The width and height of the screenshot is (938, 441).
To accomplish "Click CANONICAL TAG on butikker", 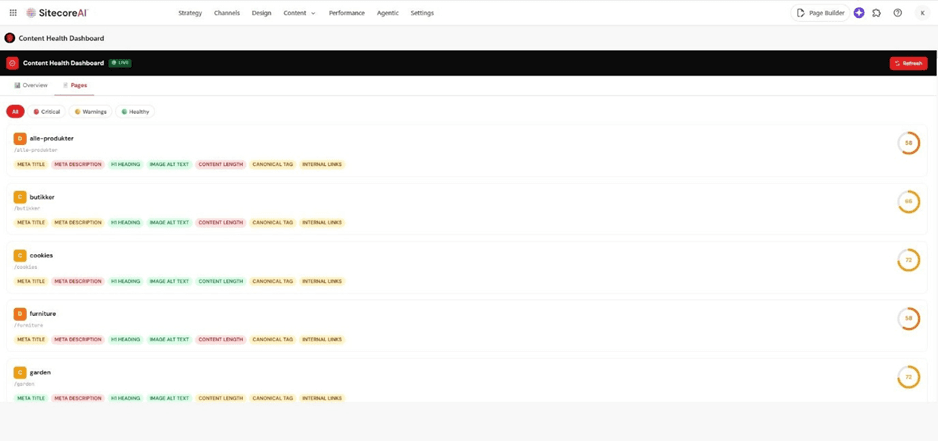I will coord(273,223).
